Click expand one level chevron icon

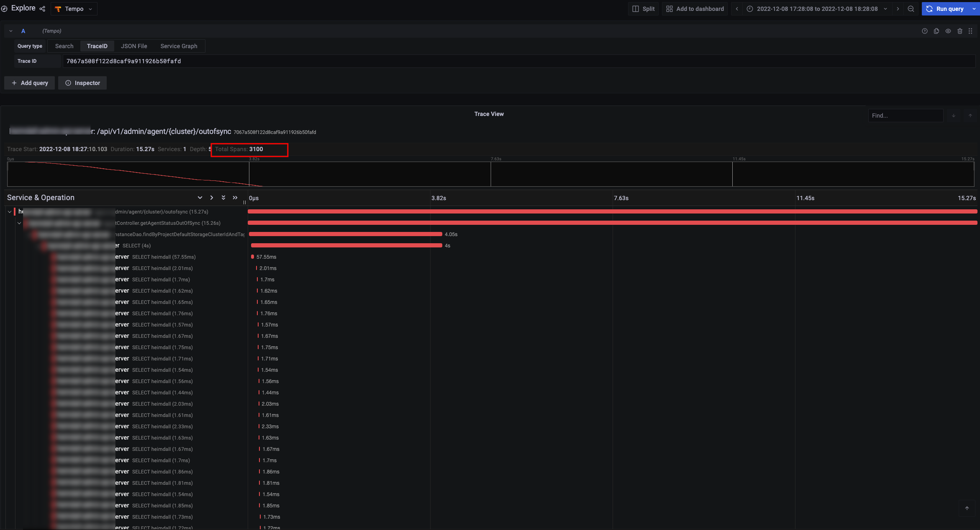click(200, 198)
